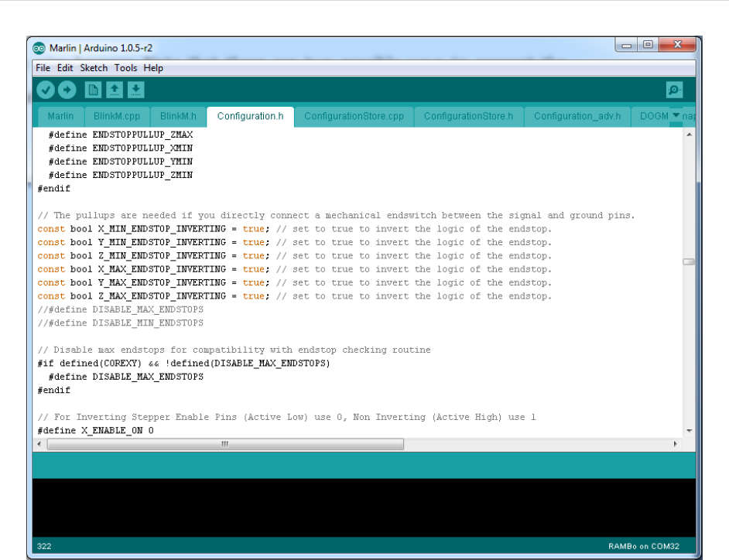This screenshot has width=729, height=560.
Task: Create a new sketch with the New icon
Action: (x=93, y=90)
